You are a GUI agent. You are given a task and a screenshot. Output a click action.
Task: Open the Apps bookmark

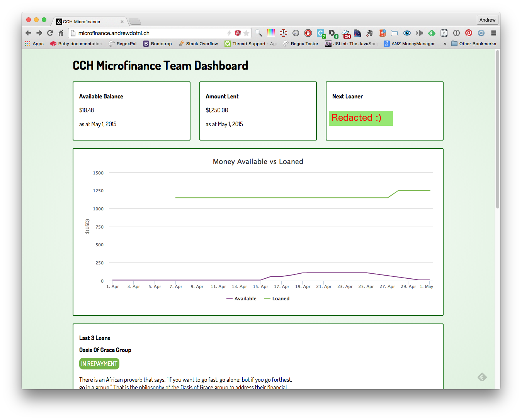(x=34, y=44)
